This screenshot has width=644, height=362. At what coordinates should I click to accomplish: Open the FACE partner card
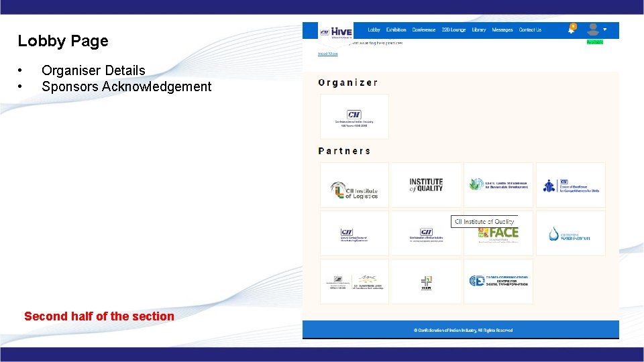click(x=498, y=234)
